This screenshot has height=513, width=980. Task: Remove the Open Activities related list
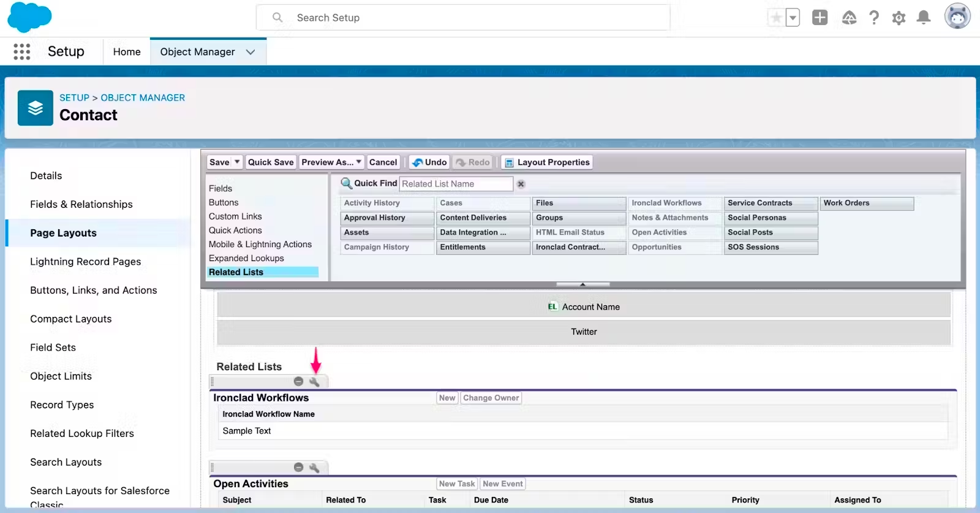[298, 468]
